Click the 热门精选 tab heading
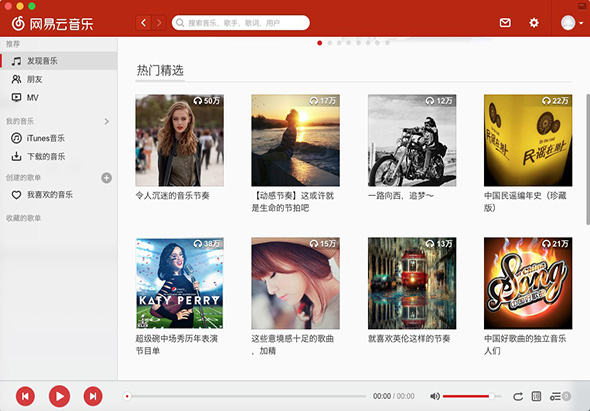This screenshot has width=590, height=411. pyautogui.click(x=160, y=70)
